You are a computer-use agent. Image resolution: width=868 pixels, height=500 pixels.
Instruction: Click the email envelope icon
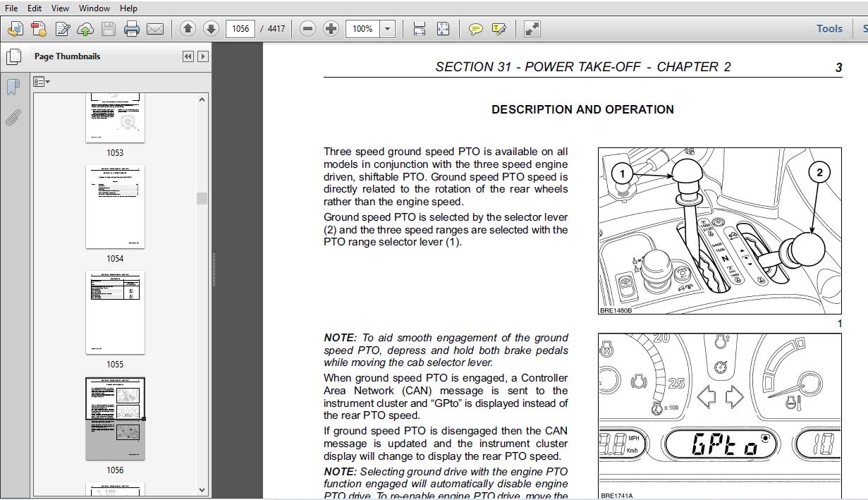coord(155,29)
